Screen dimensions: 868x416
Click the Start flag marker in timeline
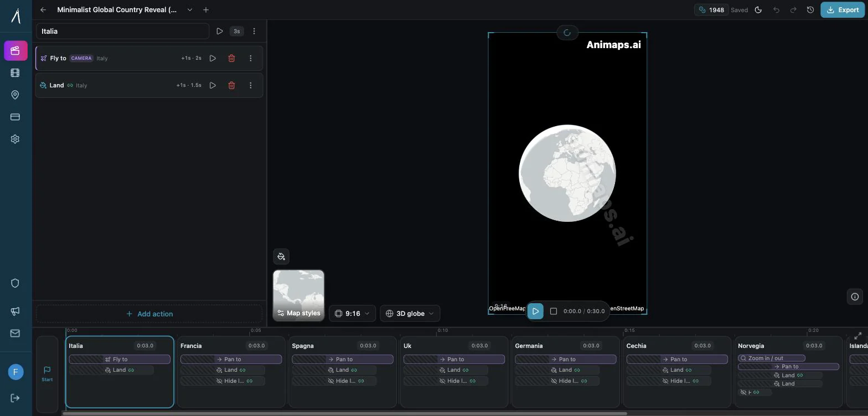click(x=47, y=373)
